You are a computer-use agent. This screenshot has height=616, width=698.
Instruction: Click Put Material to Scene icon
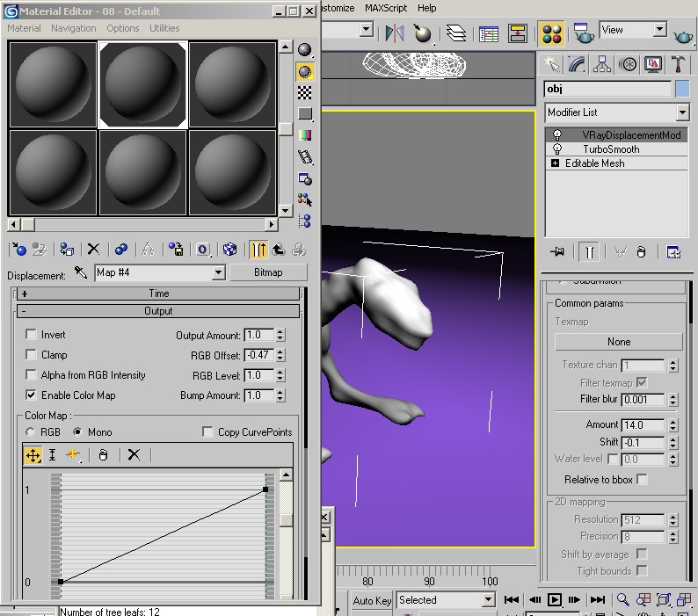40,250
